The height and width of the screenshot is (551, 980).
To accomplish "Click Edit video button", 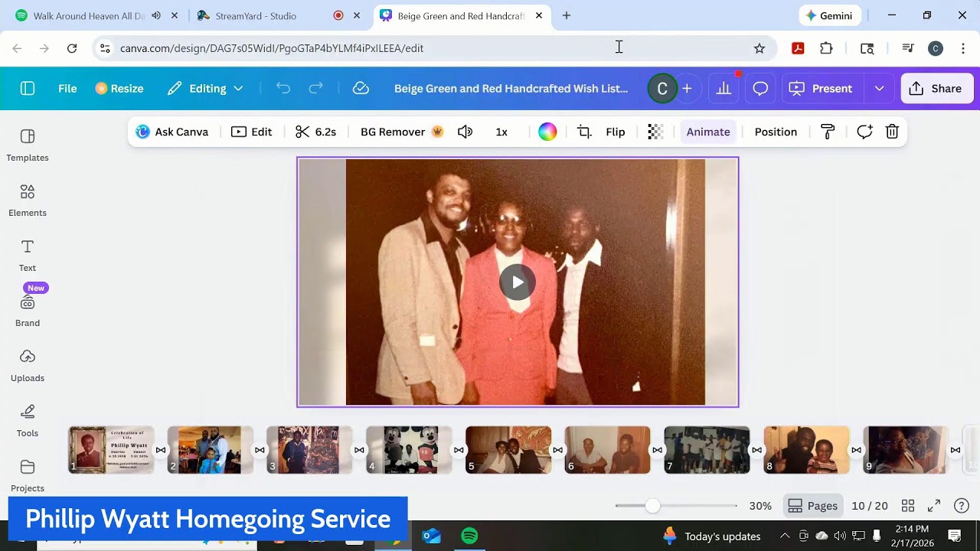I will pos(252,132).
